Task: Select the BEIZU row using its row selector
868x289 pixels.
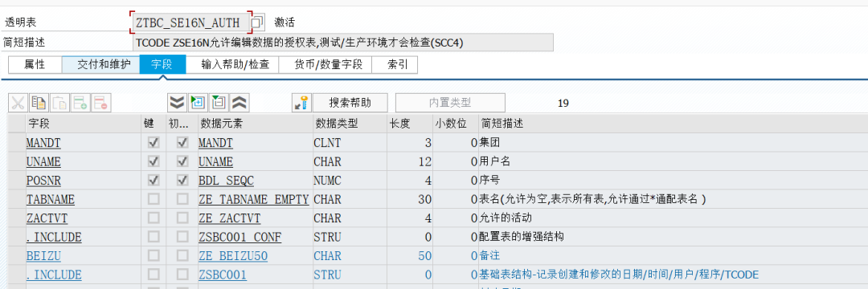Action: click(17, 255)
